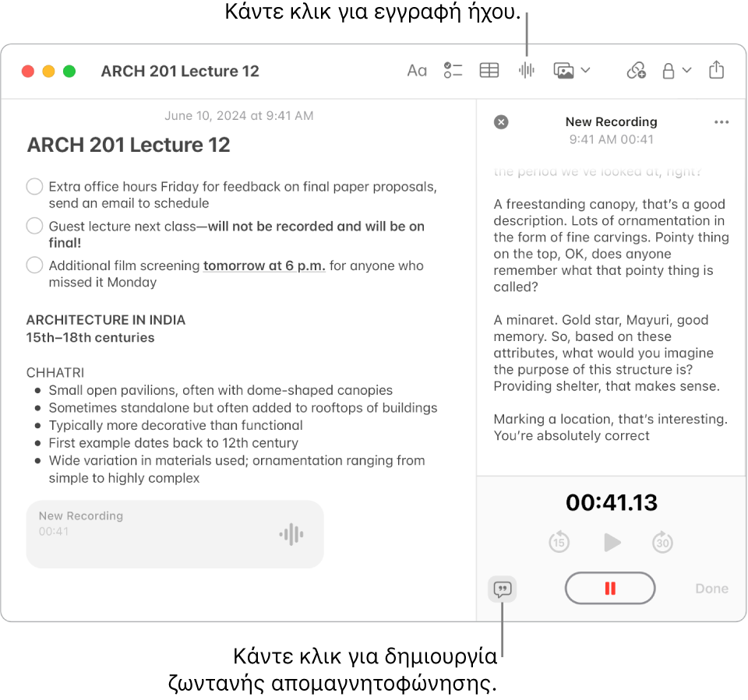Minimize the Notes window

[48, 71]
